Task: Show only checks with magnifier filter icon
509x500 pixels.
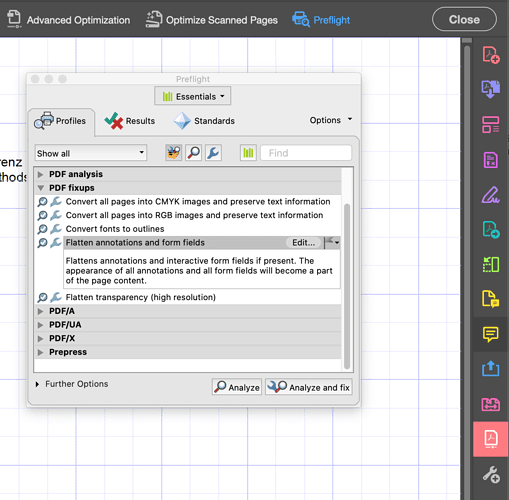Action: tap(194, 153)
